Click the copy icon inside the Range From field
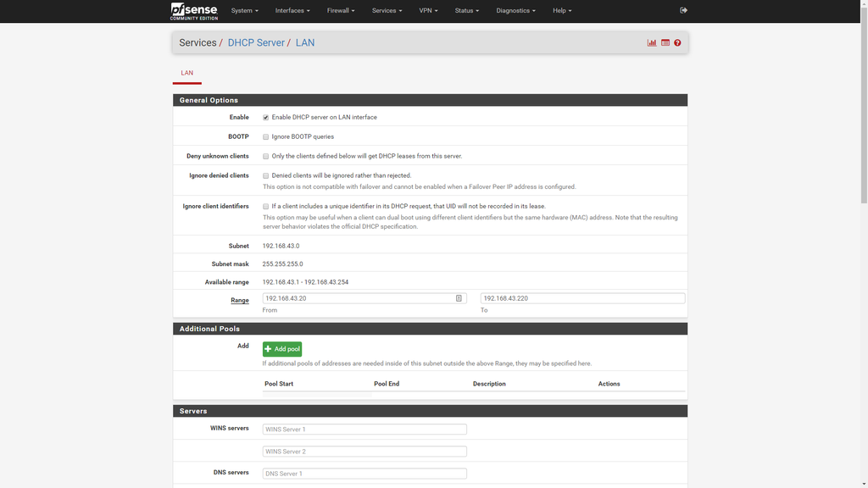Viewport: 868px width, 488px height. [x=459, y=297]
